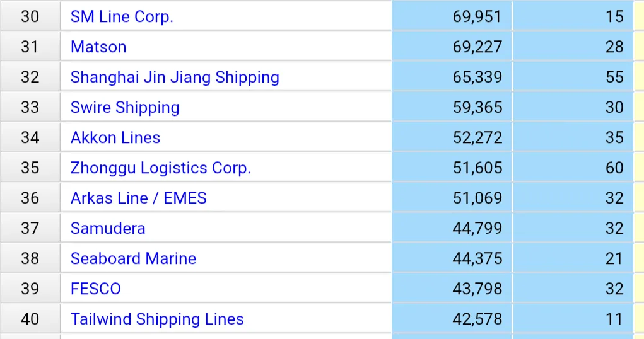Viewport: 644px width, 339px height.
Task: Select Matson's ship count cell 28
Action: click(573, 47)
